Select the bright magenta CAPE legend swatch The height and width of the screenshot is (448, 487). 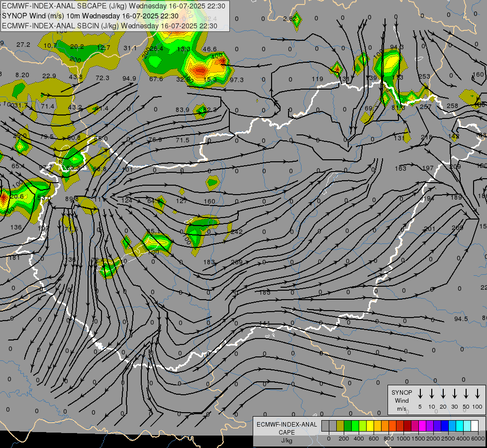point(422,426)
